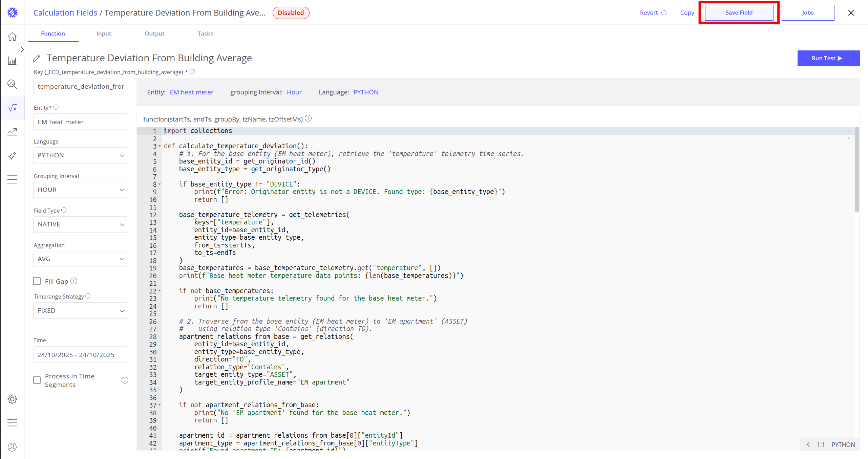
Task: Click the Time date range field
Action: tap(81, 355)
